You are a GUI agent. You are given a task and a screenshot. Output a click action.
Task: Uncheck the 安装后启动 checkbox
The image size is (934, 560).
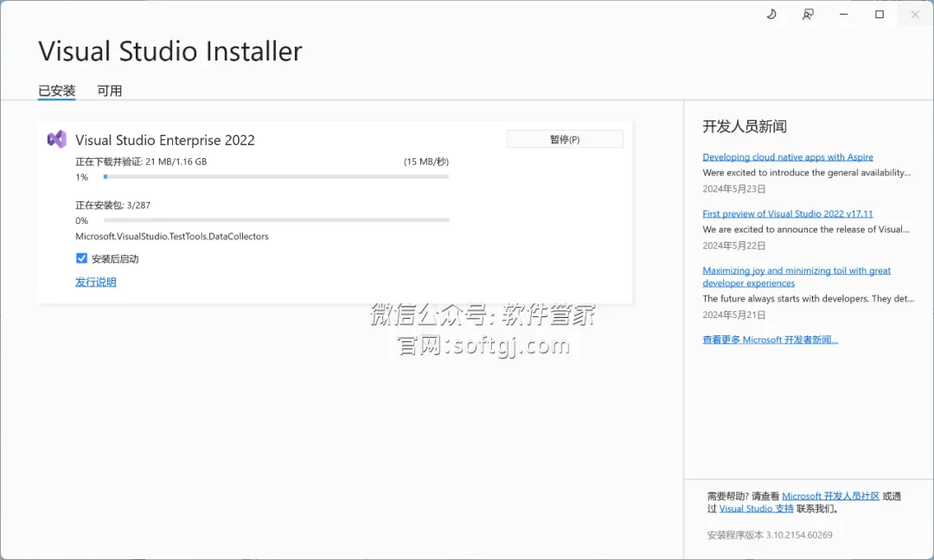click(81, 258)
